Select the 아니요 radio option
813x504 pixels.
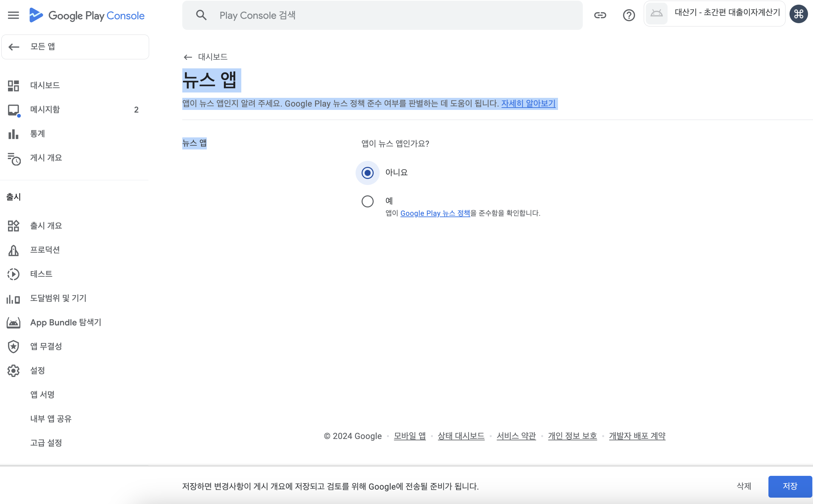pyautogui.click(x=368, y=173)
